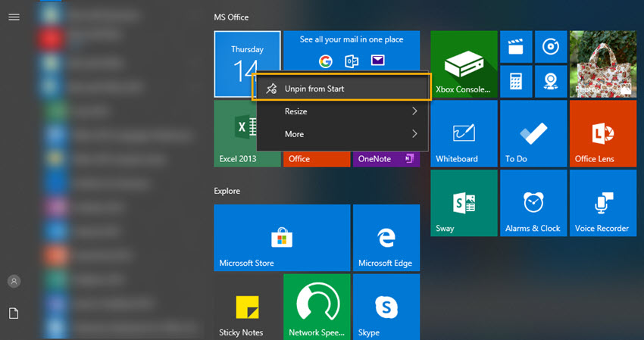Open the hamburger menu at top left

click(x=14, y=17)
